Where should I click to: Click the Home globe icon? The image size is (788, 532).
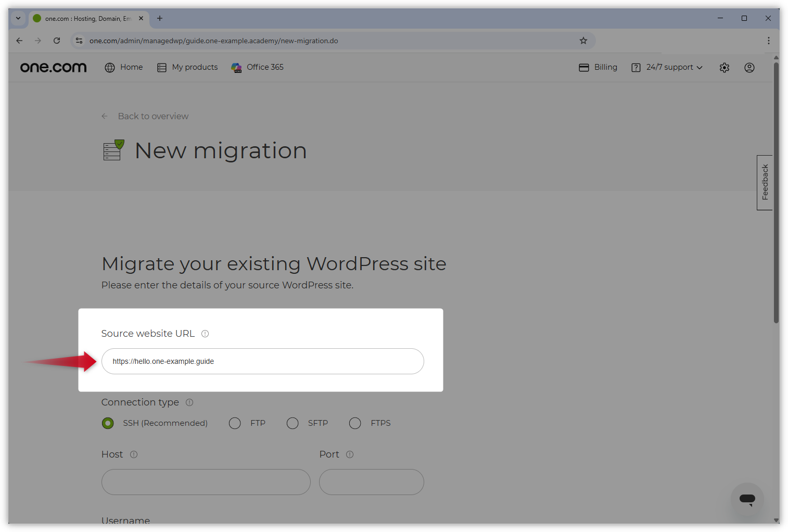[110, 68]
